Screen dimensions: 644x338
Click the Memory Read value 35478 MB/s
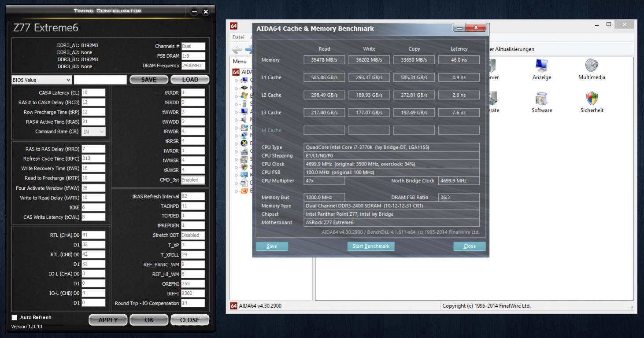pos(324,60)
